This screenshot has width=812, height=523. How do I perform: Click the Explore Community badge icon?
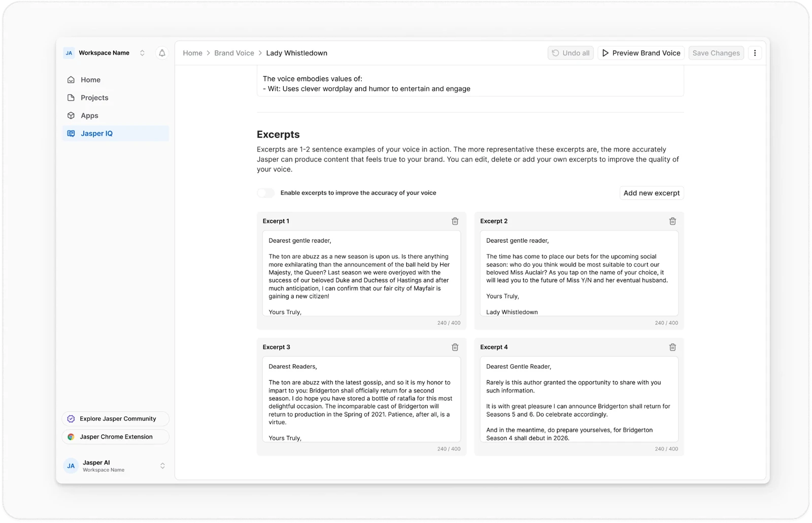tap(71, 419)
